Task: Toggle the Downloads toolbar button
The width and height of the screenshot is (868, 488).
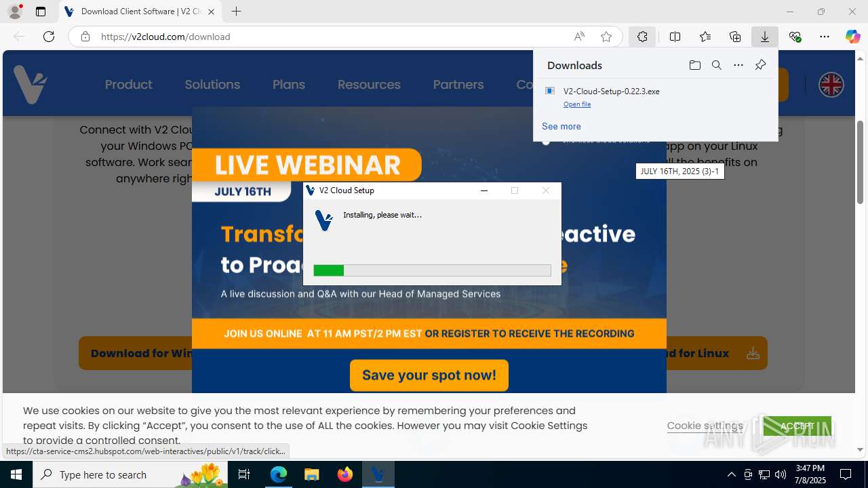Action: pyautogui.click(x=765, y=37)
